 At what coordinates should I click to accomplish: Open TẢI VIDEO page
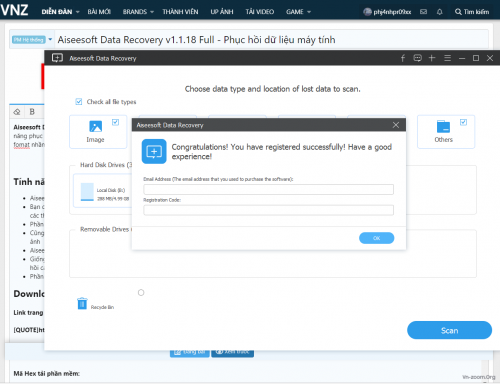[x=260, y=12]
